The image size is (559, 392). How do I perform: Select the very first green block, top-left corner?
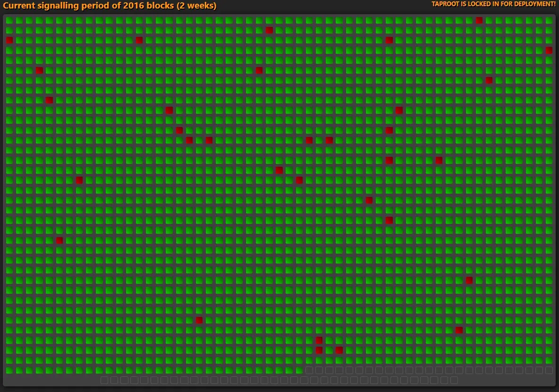[9, 20]
